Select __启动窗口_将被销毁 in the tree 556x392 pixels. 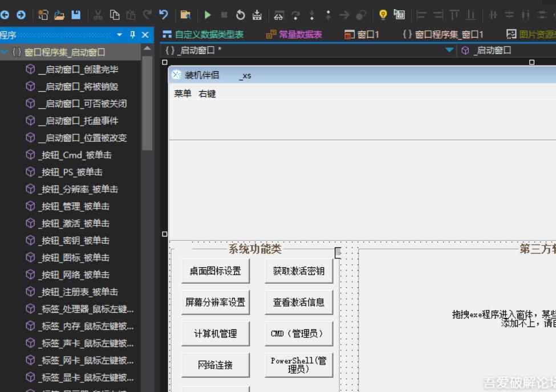tap(78, 87)
